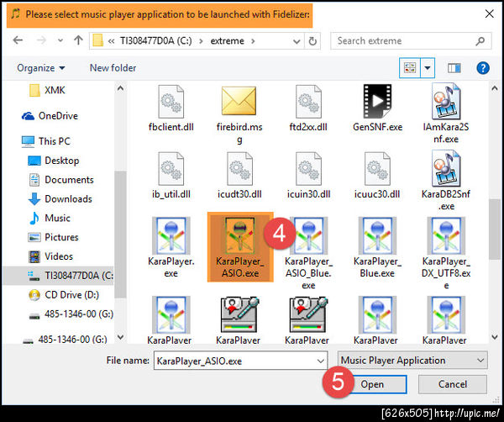504x422 pixels.
Task: Expand the address bar history dropdown
Action: [x=297, y=41]
